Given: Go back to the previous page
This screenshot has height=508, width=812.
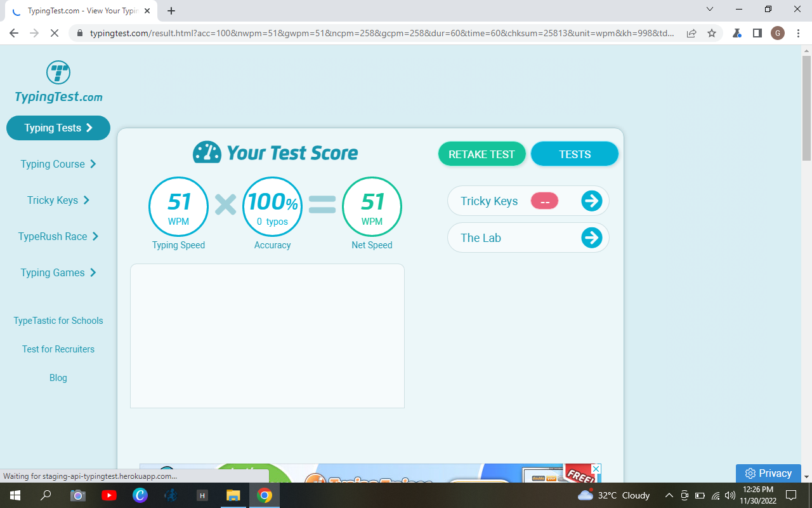Looking at the screenshot, I should tap(14, 33).
